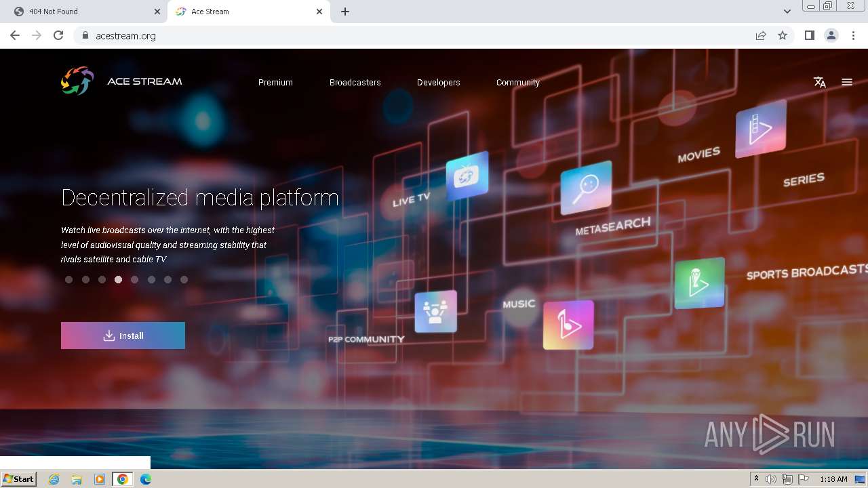The image size is (868, 488).
Task: View site information lock icon
Action: pos(85,35)
